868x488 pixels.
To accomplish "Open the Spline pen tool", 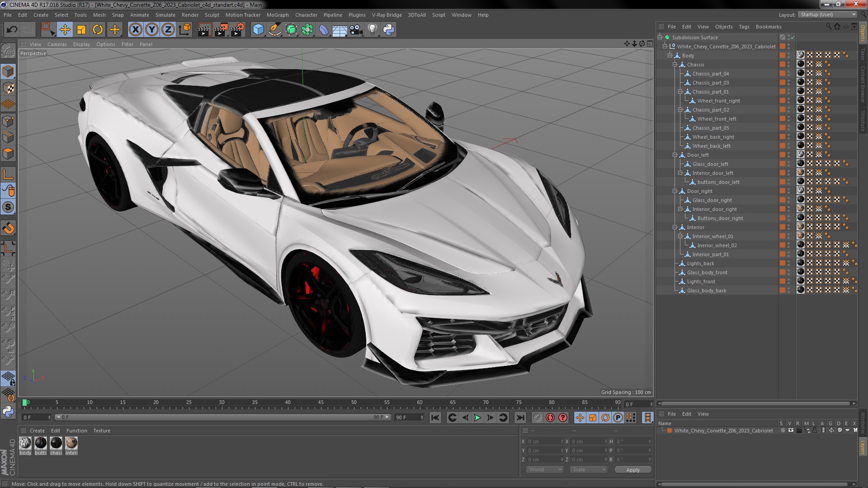I will [275, 30].
